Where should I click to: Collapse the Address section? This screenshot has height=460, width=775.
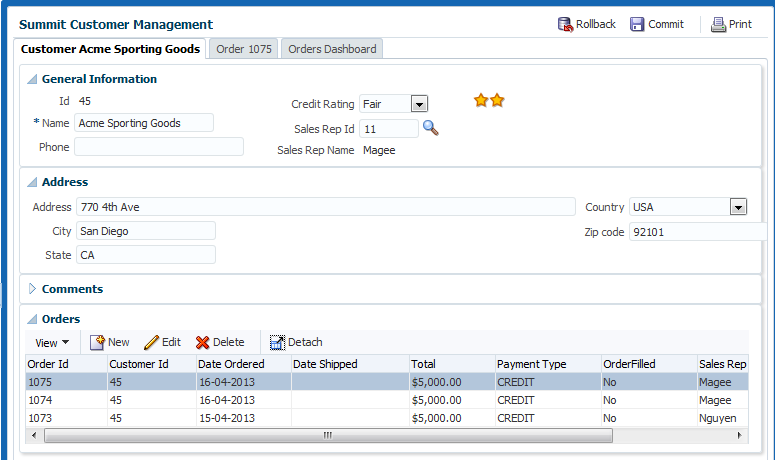(32, 182)
